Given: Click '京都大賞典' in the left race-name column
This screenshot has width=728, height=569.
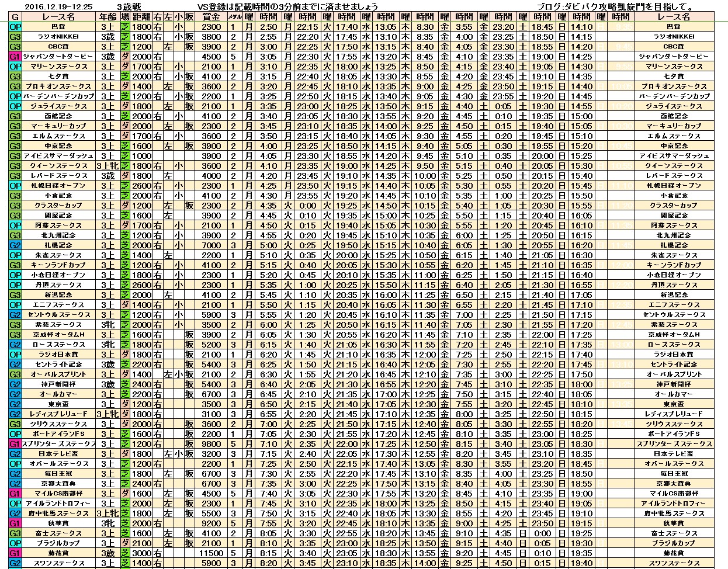Looking at the screenshot, I should 59,484.
